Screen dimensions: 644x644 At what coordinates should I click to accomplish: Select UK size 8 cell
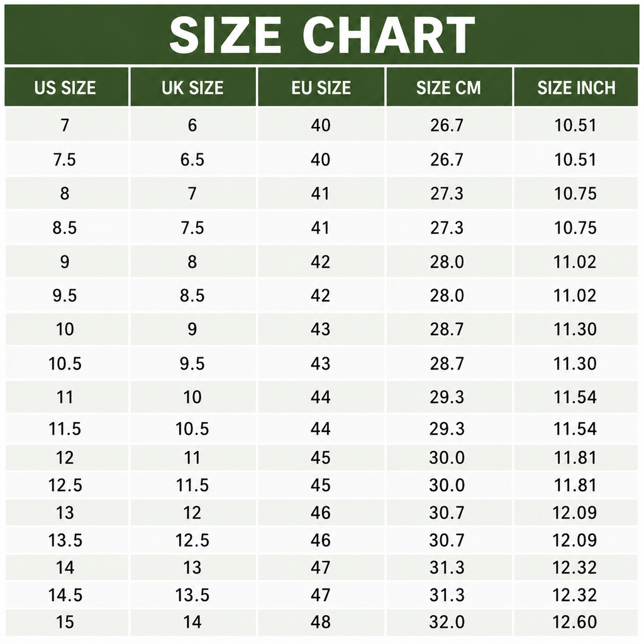pyautogui.click(x=193, y=262)
